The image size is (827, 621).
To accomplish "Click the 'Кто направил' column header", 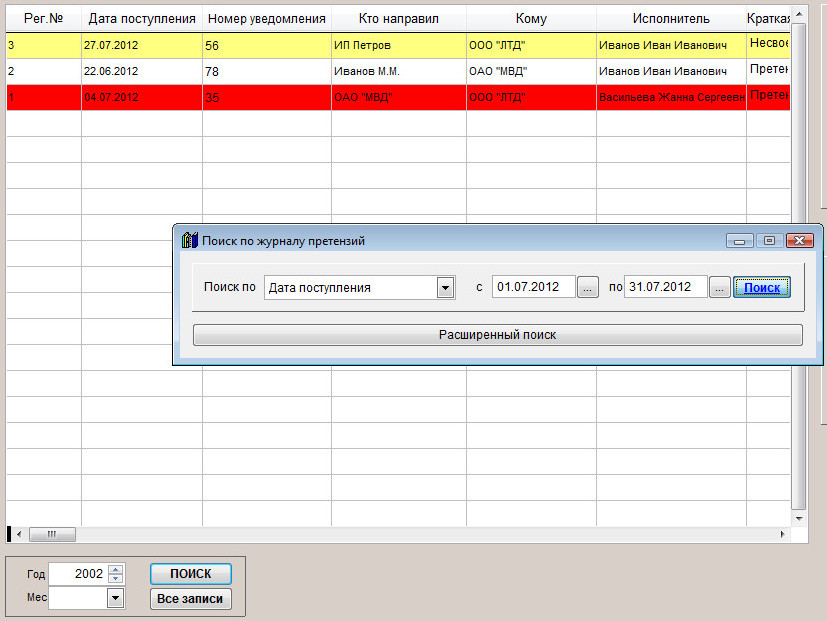I will click(399, 18).
